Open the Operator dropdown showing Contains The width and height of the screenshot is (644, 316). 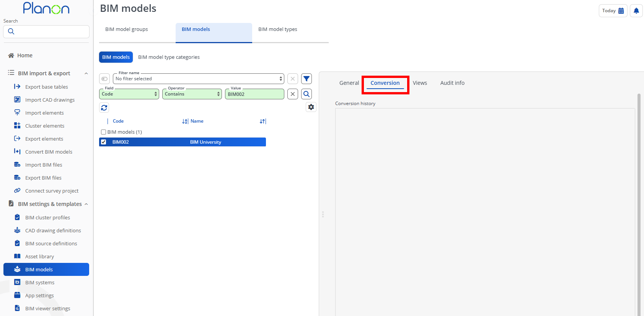click(x=192, y=94)
